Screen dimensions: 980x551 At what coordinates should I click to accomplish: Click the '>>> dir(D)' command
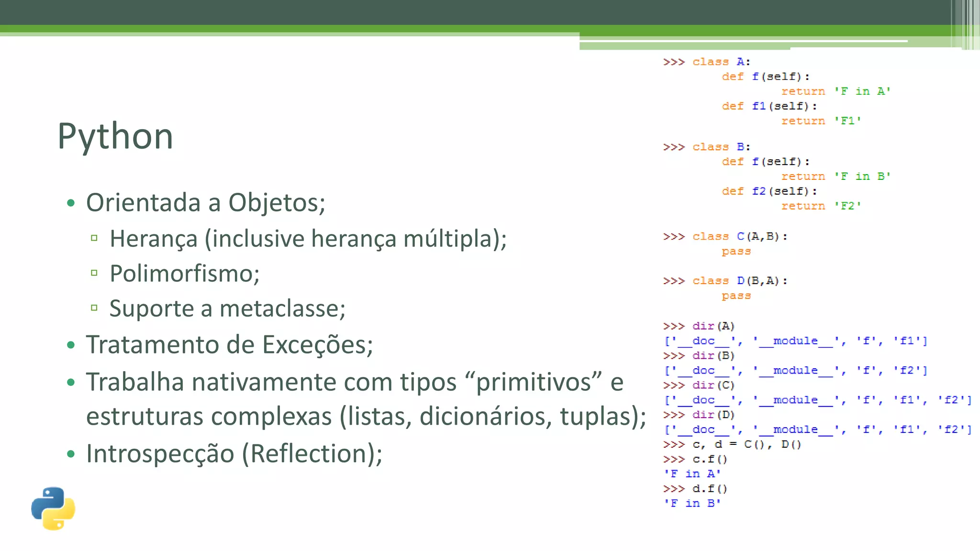pyautogui.click(x=699, y=415)
